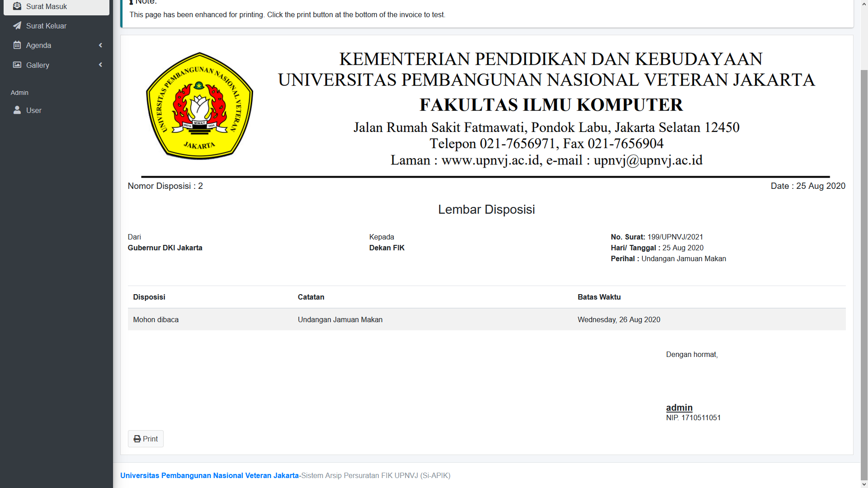
Task: Select the printing note text in callout
Action: (287, 15)
